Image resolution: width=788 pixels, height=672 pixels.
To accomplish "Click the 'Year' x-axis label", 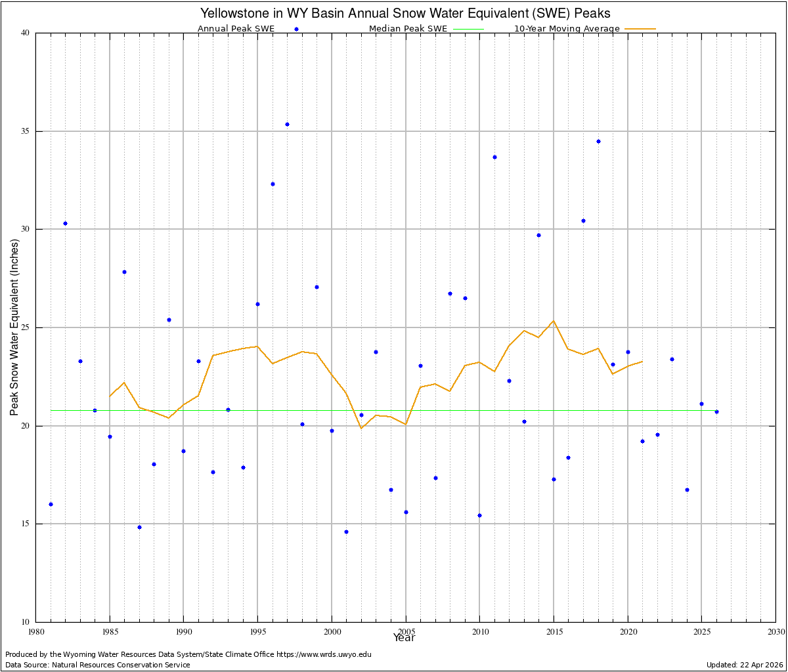I will 405,637.
